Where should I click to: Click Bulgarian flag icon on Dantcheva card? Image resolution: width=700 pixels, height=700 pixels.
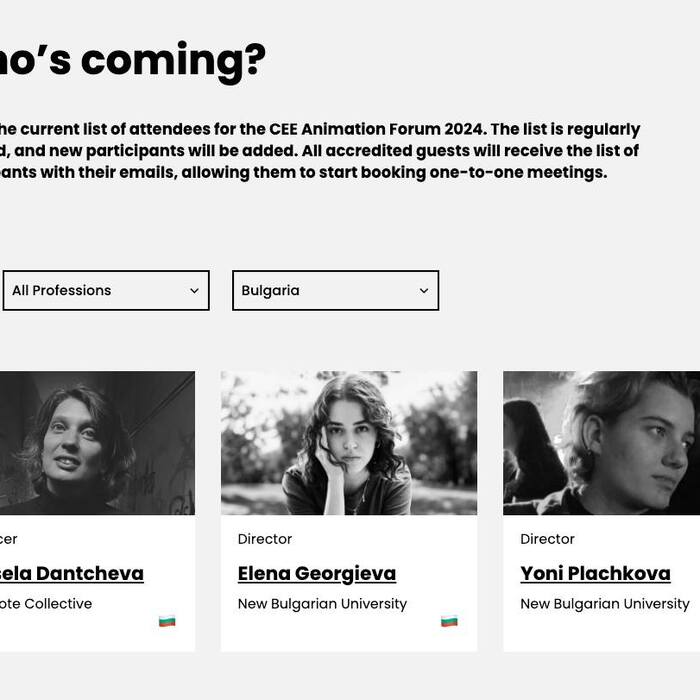point(167,622)
